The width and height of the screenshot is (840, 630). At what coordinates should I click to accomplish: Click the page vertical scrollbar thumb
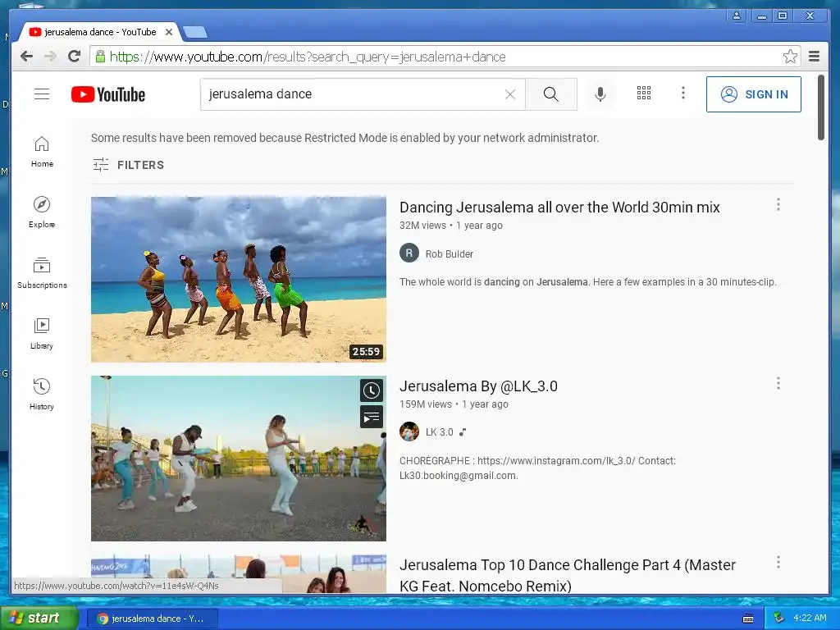[820, 107]
